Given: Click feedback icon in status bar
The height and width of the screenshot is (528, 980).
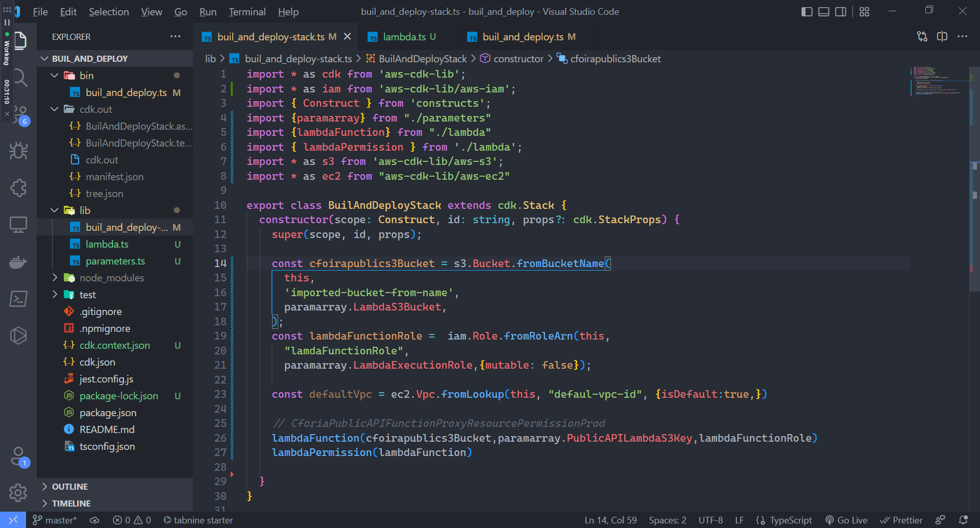Looking at the screenshot, I should coord(940,520).
